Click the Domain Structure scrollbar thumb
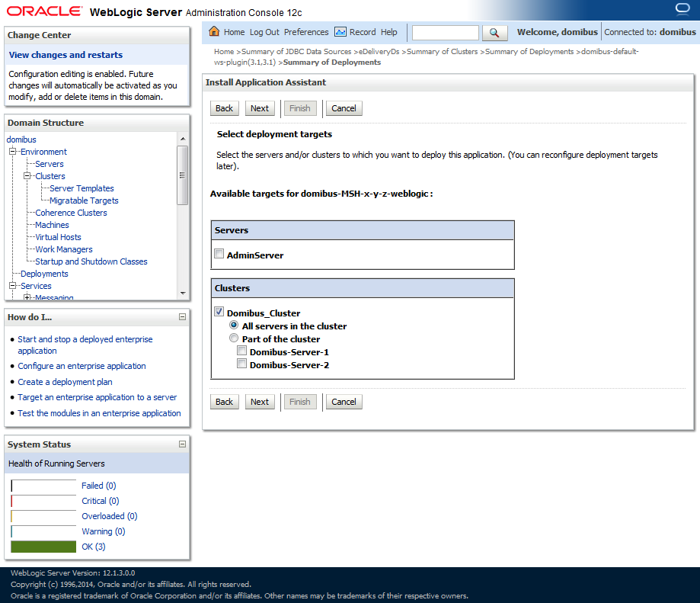This screenshot has width=700, height=603. (x=183, y=175)
